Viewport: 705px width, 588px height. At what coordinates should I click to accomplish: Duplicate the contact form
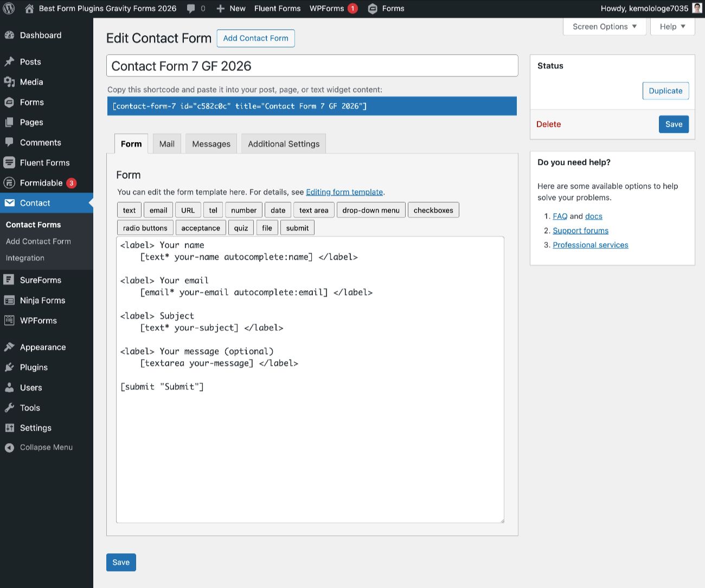[665, 91]
